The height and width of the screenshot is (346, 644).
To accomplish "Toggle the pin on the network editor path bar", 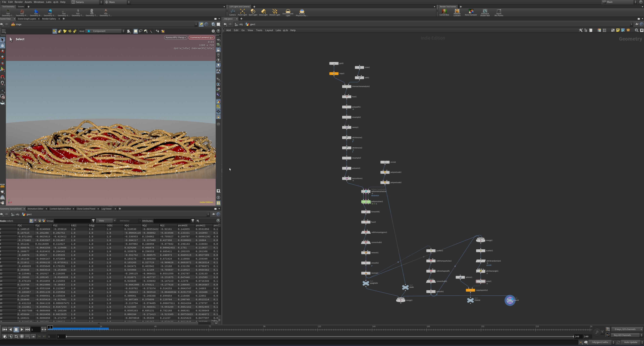I will point(637,24).
